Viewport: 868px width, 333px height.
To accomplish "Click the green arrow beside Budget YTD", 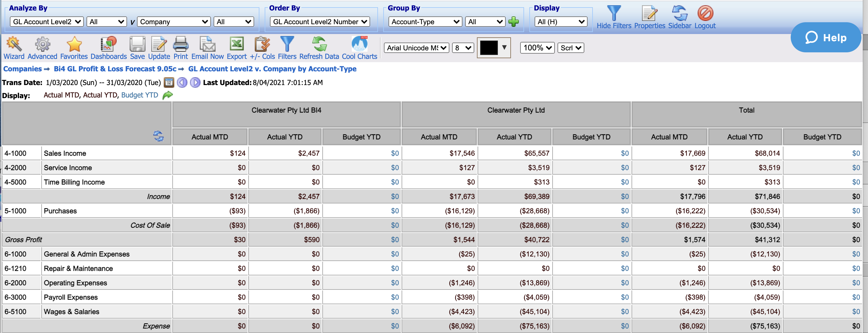I will 167,95.
